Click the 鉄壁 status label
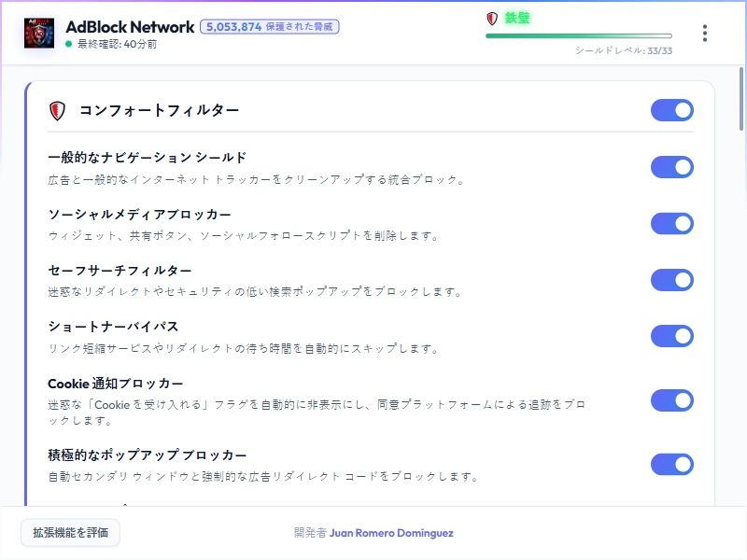Screen dimensions: 747x560 517,18
